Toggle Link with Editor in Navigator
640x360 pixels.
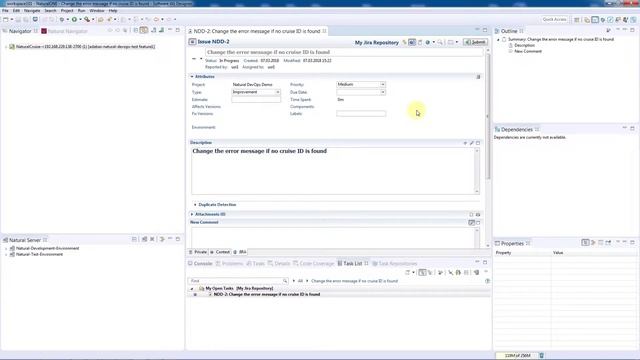pyautogui.click(x=144, y=30)
